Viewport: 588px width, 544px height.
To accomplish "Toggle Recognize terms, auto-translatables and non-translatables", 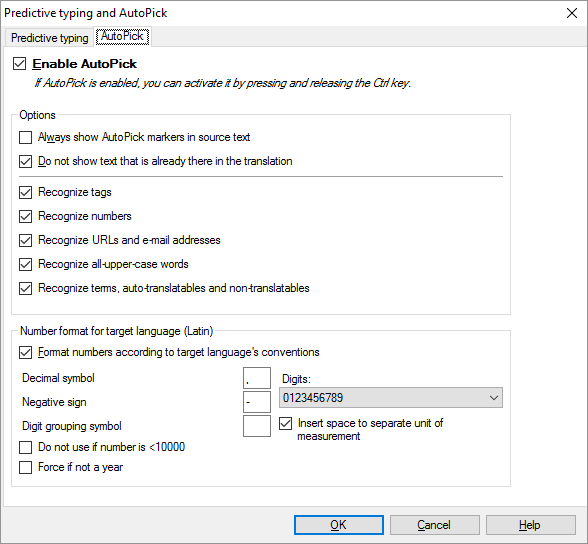I will coord(26,289).
